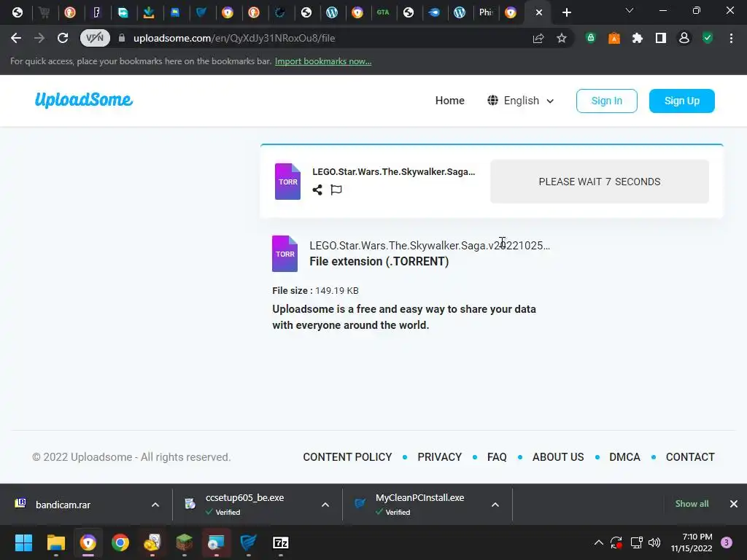
Task: Click the UploadSome logo
Action: [x=84, y=100]
